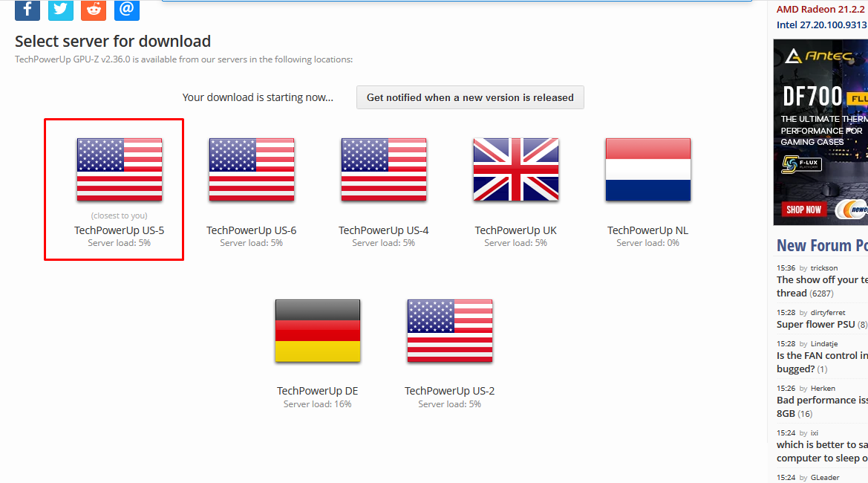Viewport: 868px width, 483px height.
Task: Select the TechPowerUp DE server name
Action: (x=318, y=391)
